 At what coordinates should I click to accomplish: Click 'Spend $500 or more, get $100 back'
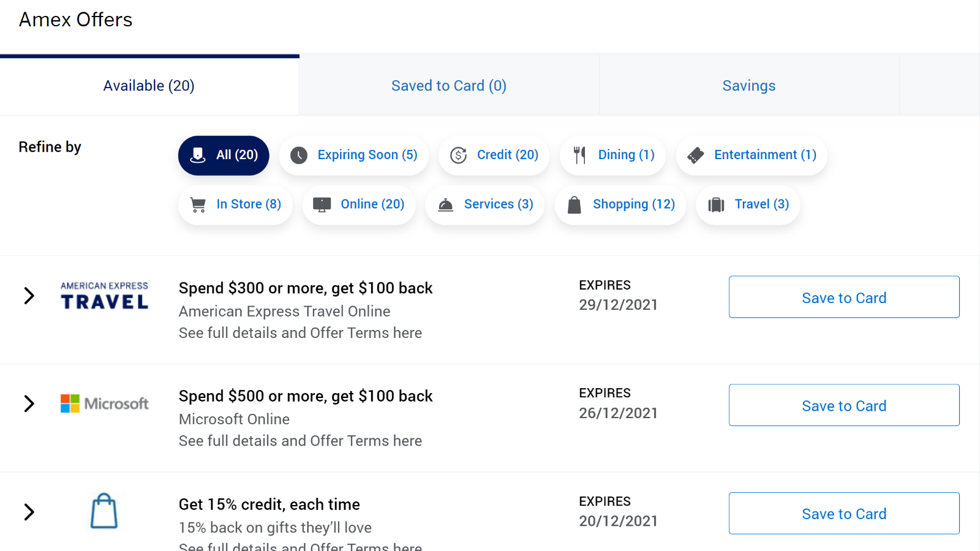[x=306, y=396]
